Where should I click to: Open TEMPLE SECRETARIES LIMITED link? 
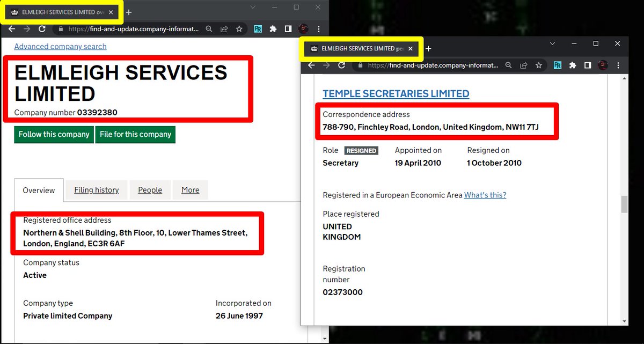pos(396,94)
